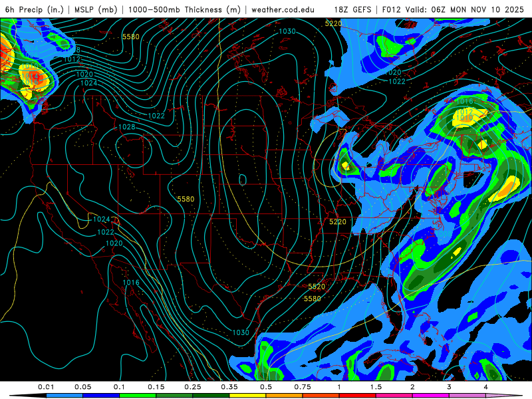The width and height of the screenshot is (532, 399).
Task: Select the dark orange 0.75 precipitation swatch
Action: point(321,396)
